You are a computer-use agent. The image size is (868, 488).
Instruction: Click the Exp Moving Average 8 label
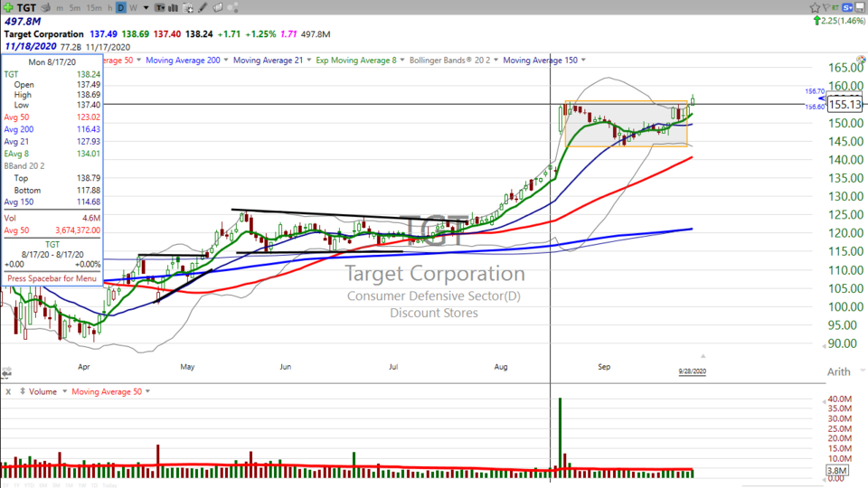[x=356, y=60]
